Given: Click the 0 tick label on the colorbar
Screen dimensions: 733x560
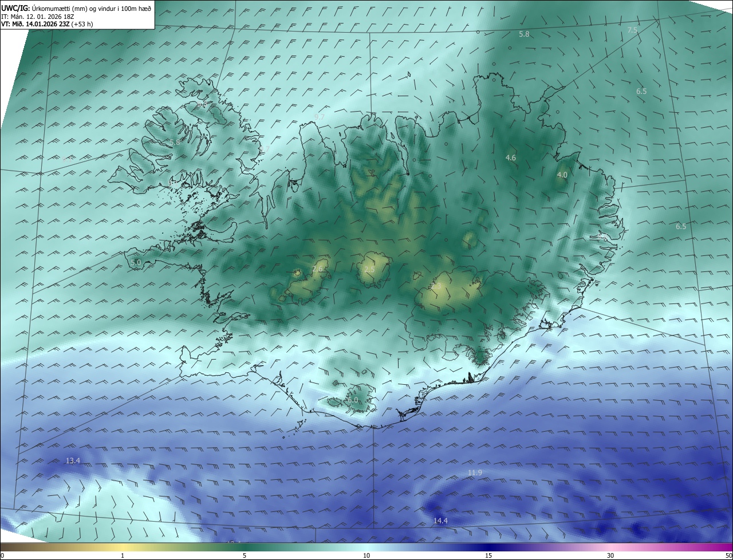Looking at the screenshot, I should pos(2,555).
